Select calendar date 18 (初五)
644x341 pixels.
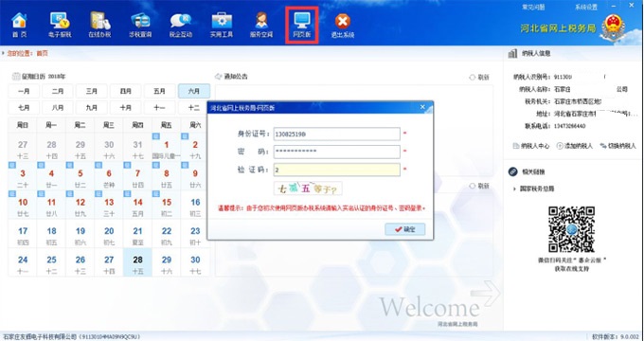tap(51, 233)
